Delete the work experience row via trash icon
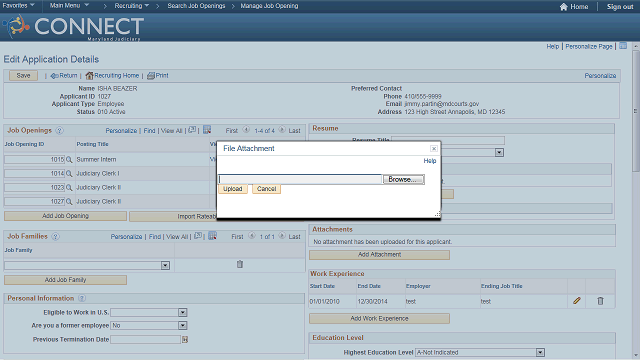 coord(600,301)
